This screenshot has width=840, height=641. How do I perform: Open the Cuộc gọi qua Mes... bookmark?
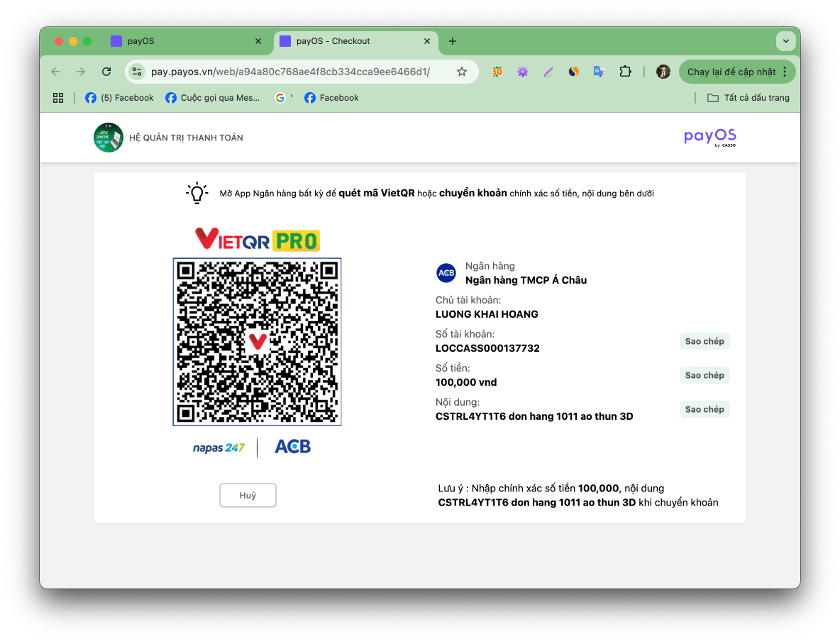click(213, 97)
